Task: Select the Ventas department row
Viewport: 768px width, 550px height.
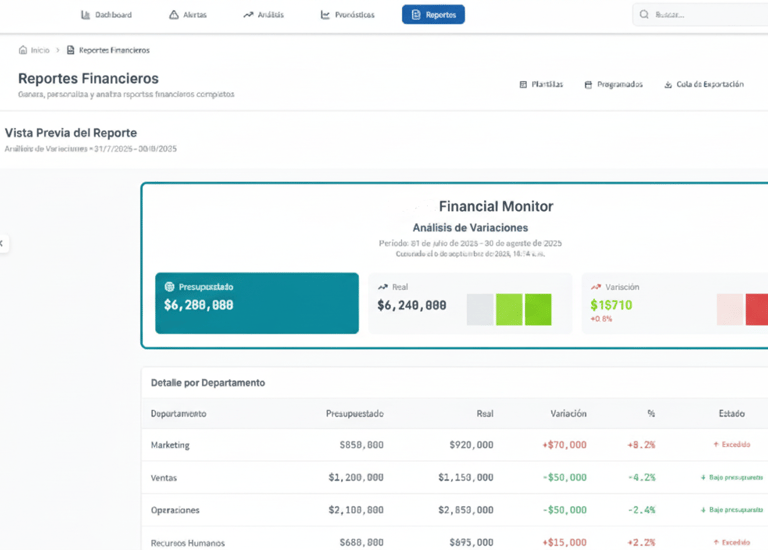Action: (455, 478)
